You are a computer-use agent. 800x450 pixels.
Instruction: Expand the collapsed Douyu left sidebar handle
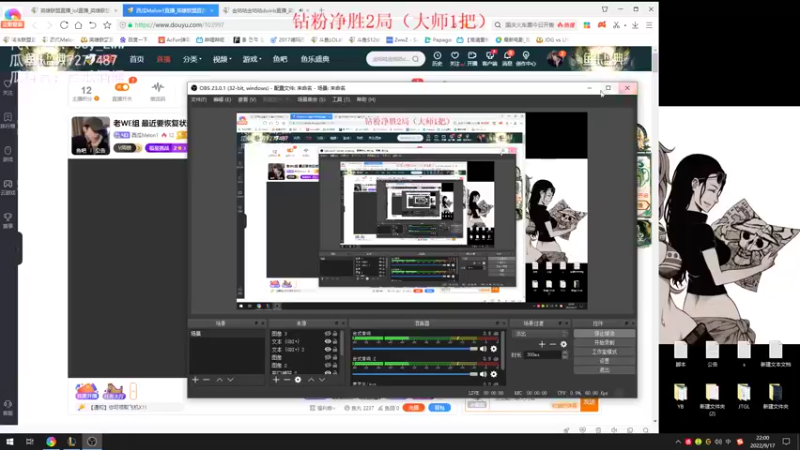[x=18, y=248]
